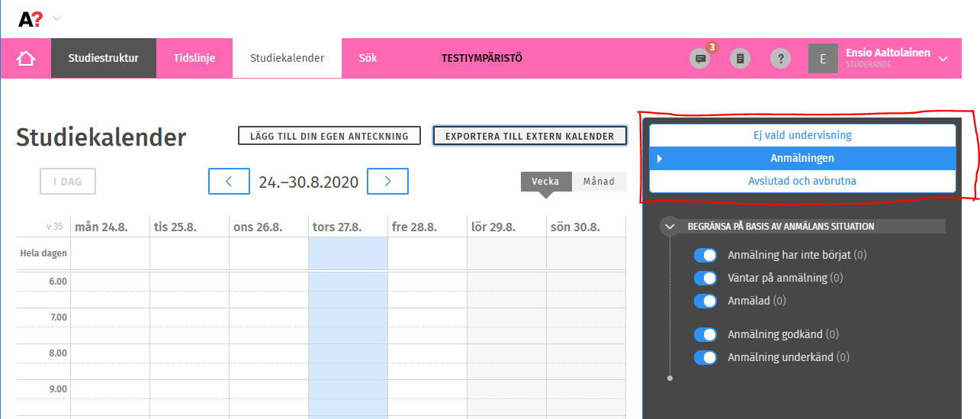Click the red A? logo
The image size is (980, 419).
point(31,18)
